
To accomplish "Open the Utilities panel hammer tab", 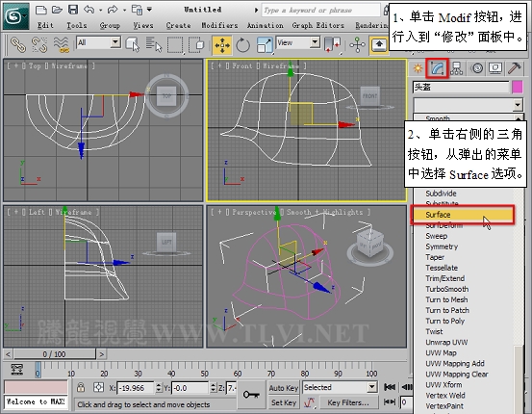I will (x=515, y=68).
